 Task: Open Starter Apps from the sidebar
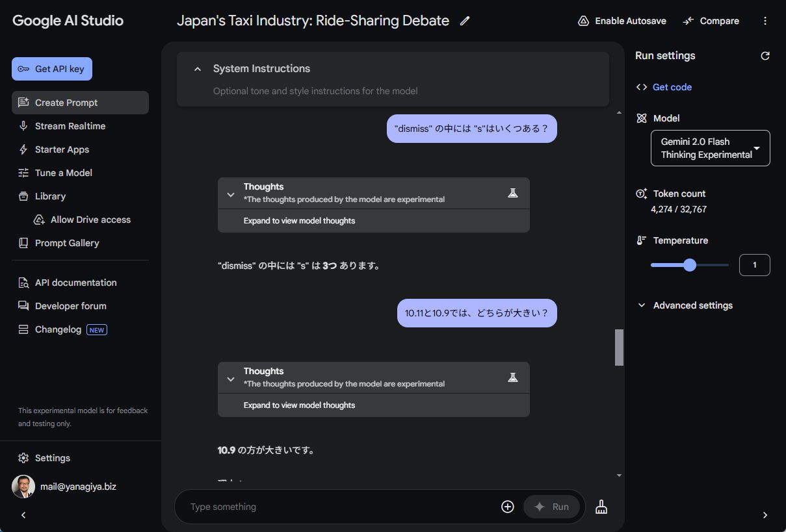pyautogui.click(x=63, y=149)
